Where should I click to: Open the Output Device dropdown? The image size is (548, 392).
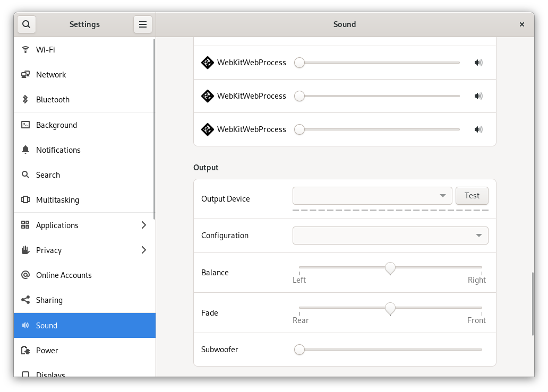[x=372, y=196]
